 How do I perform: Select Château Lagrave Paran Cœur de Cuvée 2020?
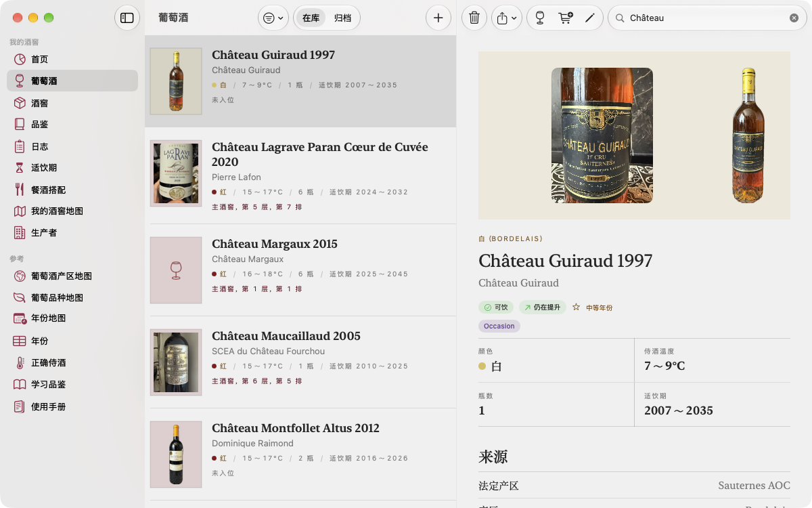[300, 176]
